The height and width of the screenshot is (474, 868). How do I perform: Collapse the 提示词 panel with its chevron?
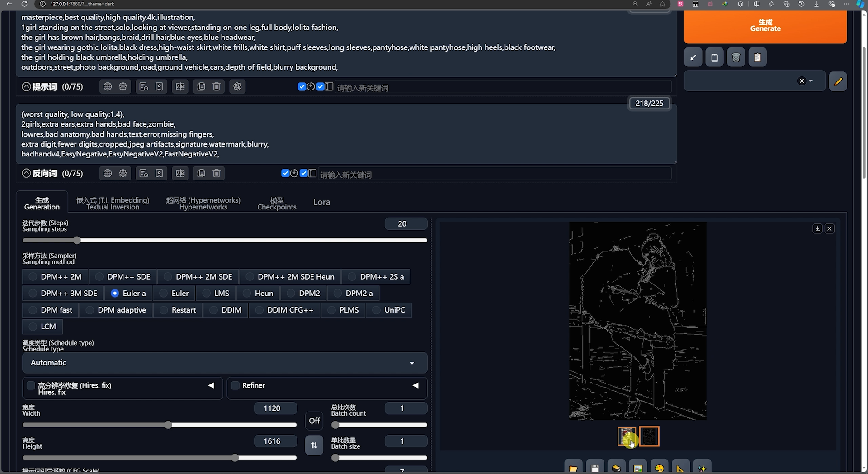coord(26,86)
